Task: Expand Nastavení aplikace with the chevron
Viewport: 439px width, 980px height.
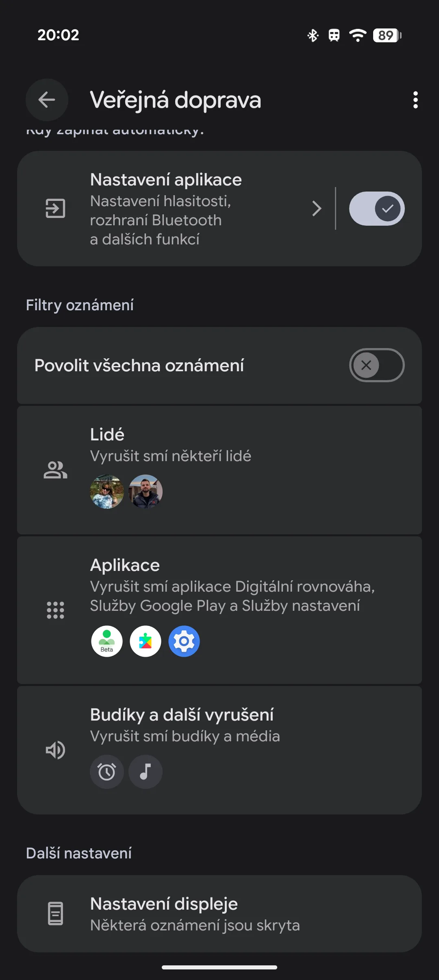Action: click(x=317, y=209)
